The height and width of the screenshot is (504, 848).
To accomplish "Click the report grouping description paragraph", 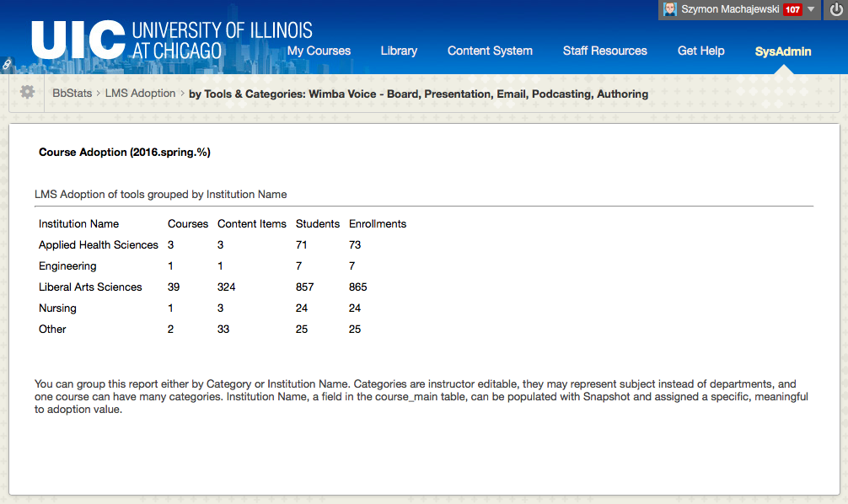I will click(421, 396).
